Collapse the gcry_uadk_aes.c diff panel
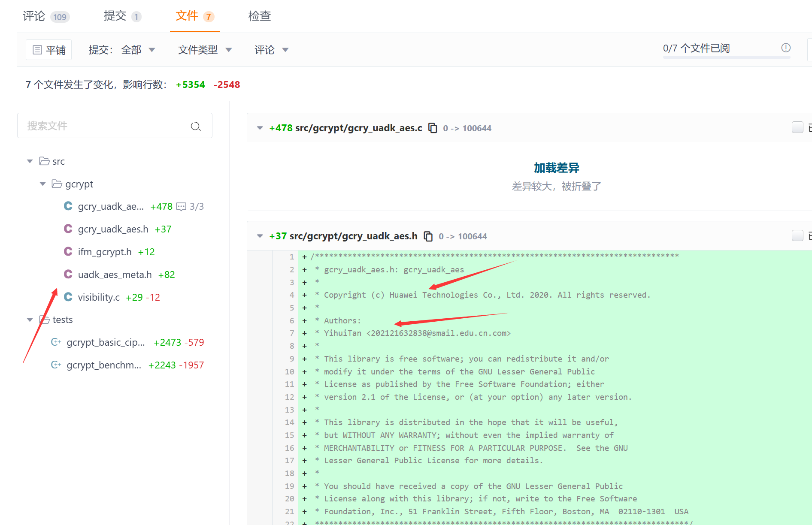The width and height of the screenshot is (812, 525). [260, 128]
